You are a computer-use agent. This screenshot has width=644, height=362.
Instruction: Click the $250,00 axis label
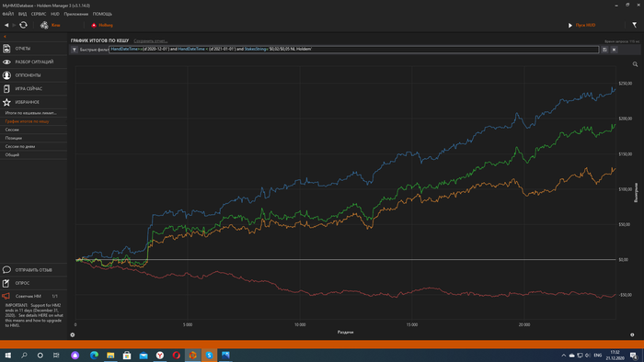[625, 84]
